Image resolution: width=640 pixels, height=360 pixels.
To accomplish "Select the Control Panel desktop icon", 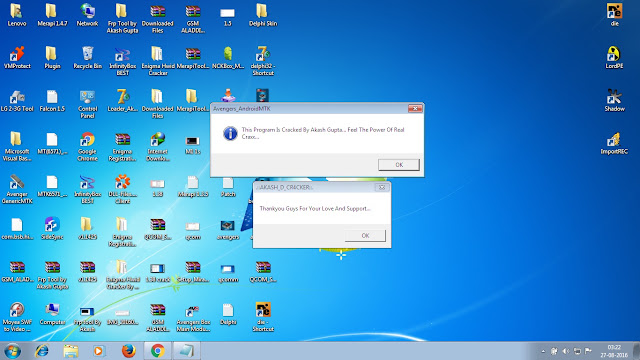I will [87, 104].
